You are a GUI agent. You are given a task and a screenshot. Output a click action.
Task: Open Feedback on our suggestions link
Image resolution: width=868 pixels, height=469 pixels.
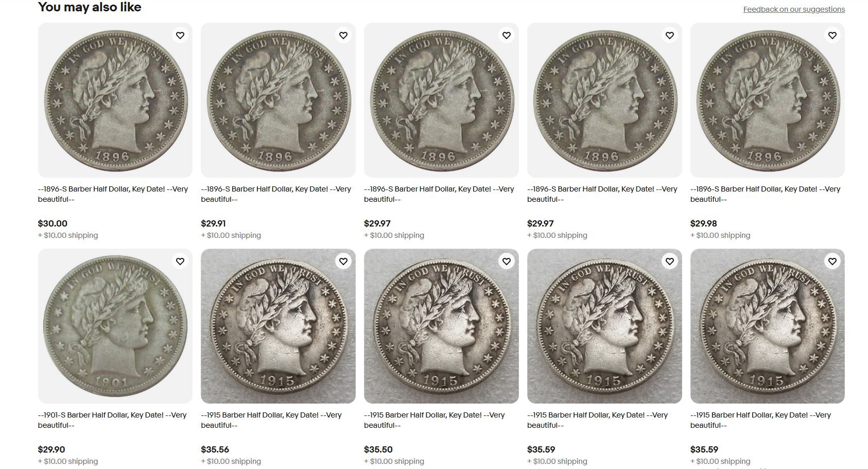(x=794, y=9)
